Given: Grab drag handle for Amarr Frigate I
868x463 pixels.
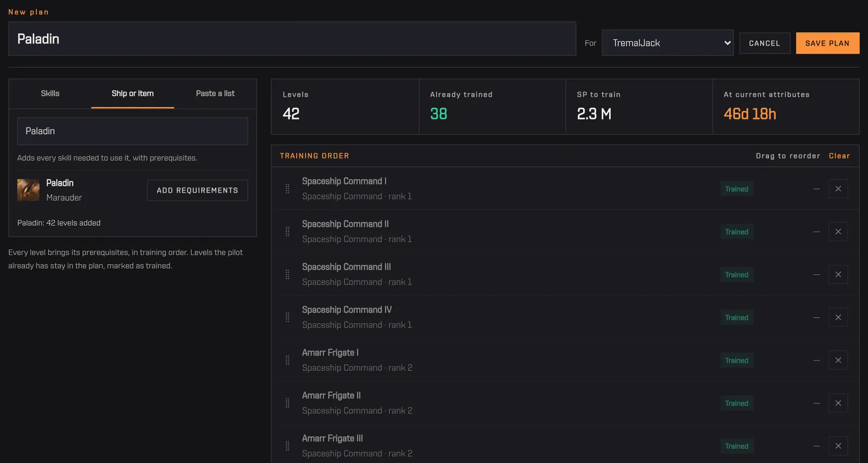Looking at the screenshot, I should click(x=288, y=360).
